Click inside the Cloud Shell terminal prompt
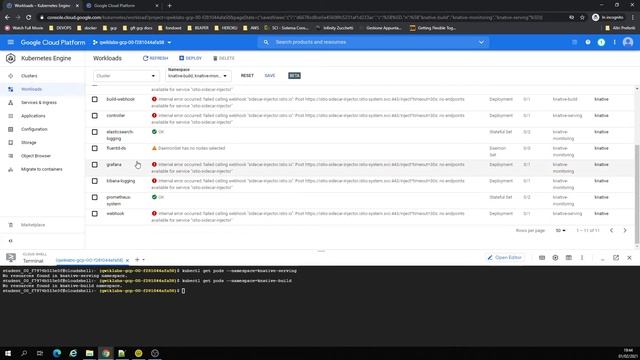The image size is (640, 360). 183,291
